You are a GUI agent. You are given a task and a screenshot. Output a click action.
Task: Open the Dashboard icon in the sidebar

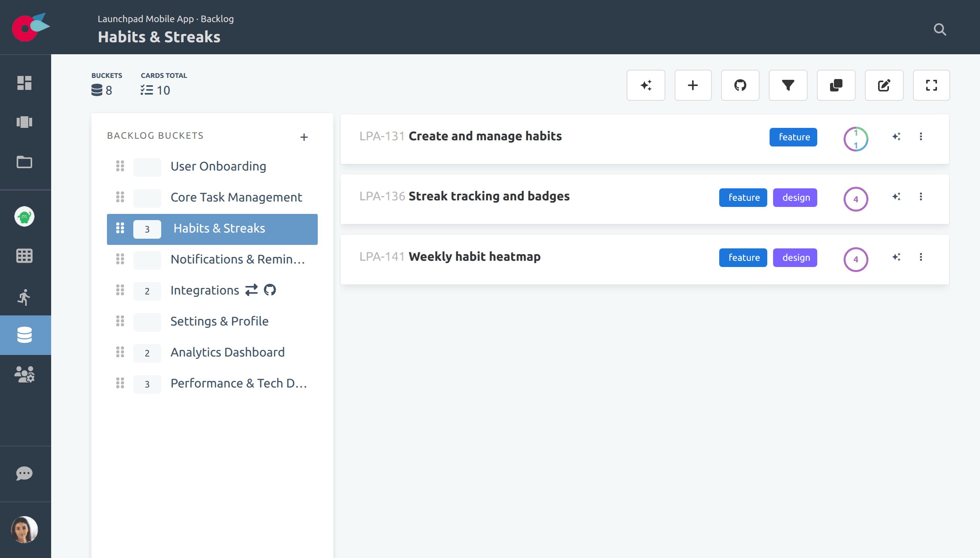[x=24, y=83]
